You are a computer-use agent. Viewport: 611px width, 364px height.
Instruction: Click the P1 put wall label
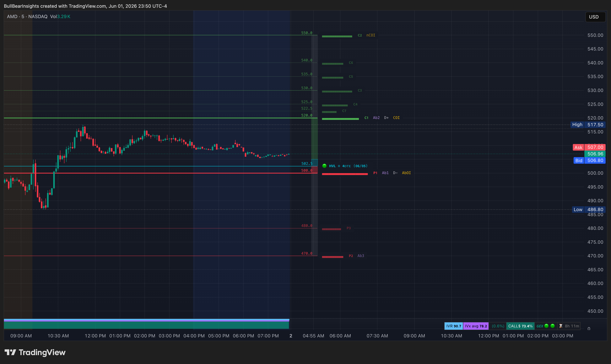[375, 173]
